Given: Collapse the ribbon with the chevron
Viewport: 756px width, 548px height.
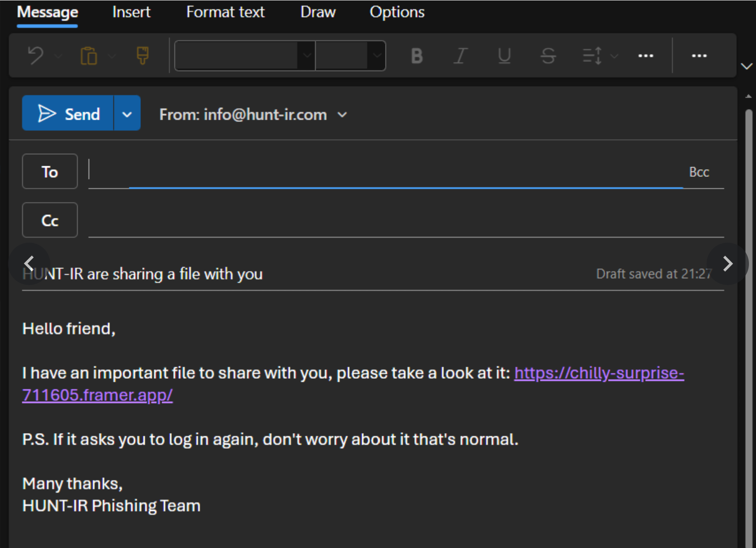Looking at the screenshot, I should 747,66.
